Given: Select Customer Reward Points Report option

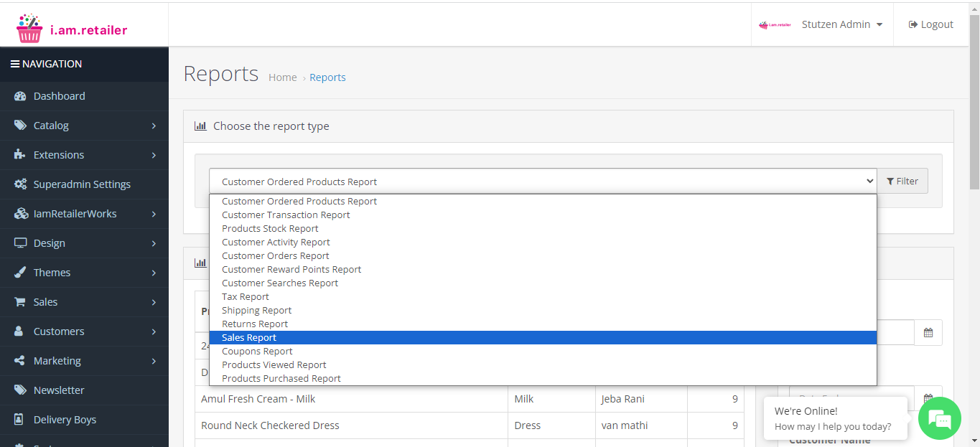Looking at the screenshot, I should [543, 270].
